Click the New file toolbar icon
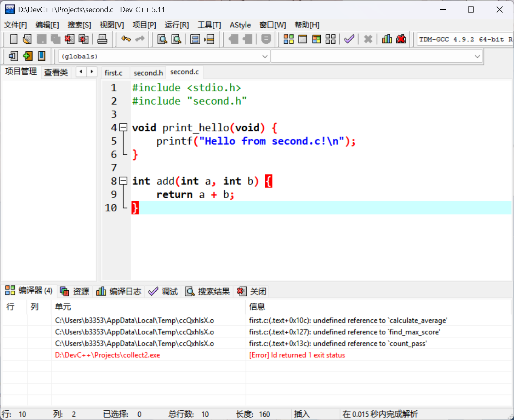The width and height of the screenshot is (514, 420). pos(14,39)
